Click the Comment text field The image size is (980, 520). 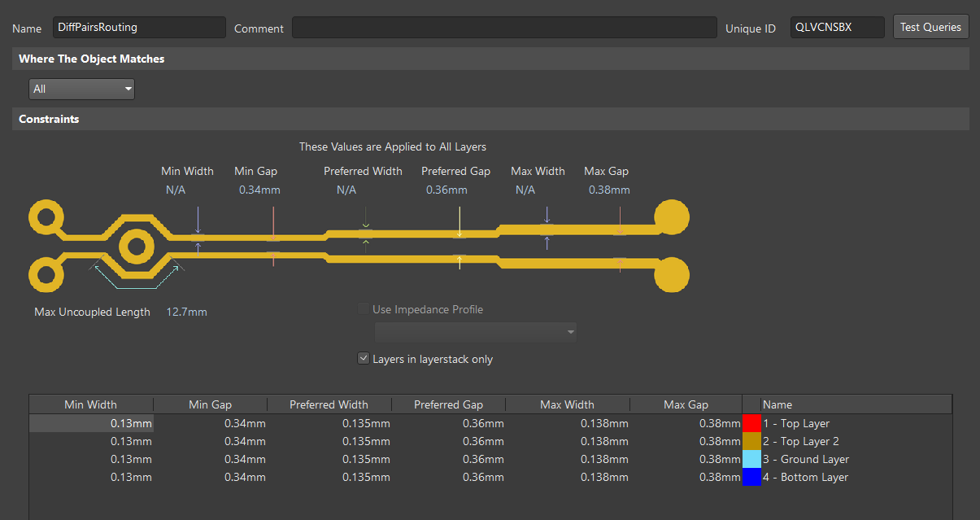(x=503, y=28)
